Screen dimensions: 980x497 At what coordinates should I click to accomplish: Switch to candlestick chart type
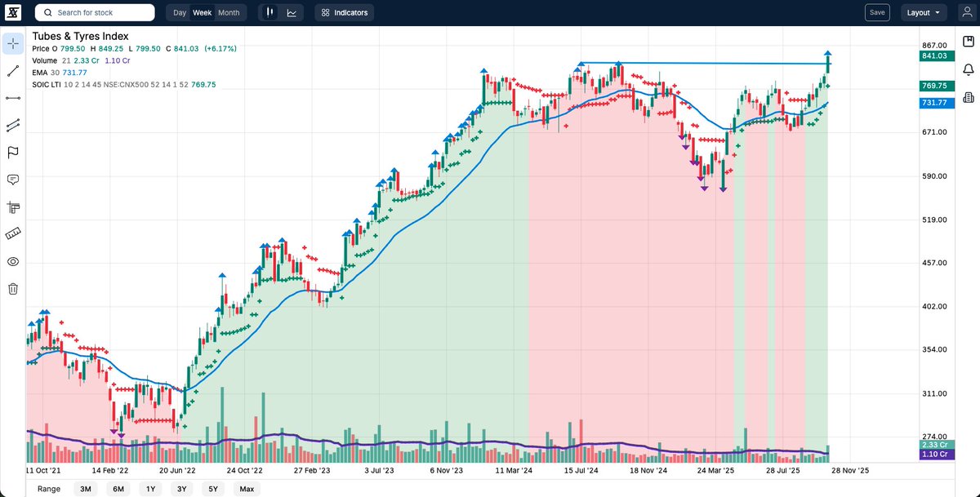270,12
